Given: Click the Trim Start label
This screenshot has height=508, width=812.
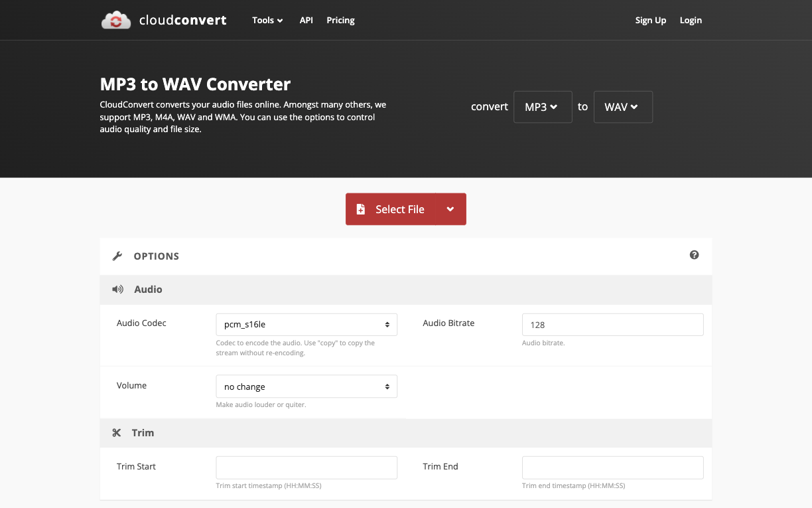Looking at the screenshot, I should coord(136,467).
